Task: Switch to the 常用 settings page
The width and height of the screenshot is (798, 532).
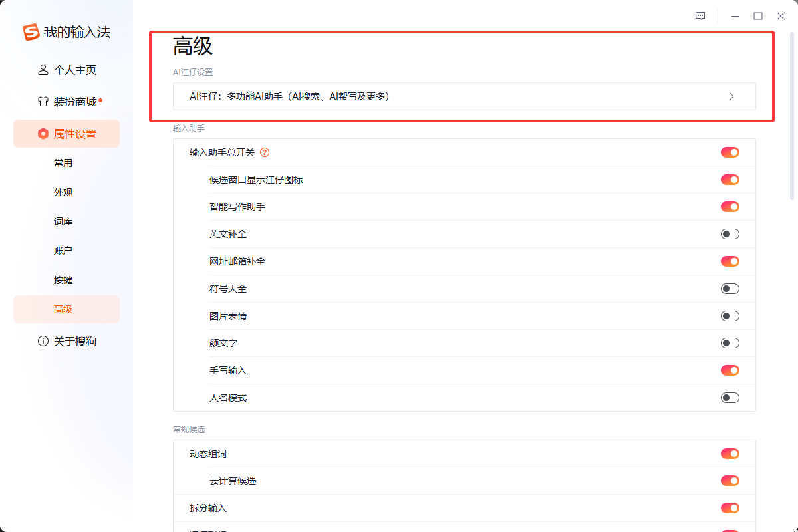Action: [63, 163]
